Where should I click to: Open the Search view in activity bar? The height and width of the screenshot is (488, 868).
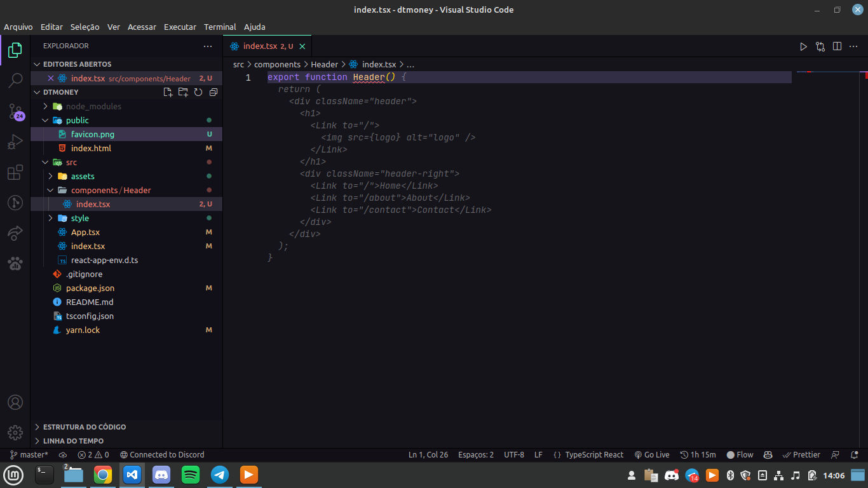click(15, 80)
